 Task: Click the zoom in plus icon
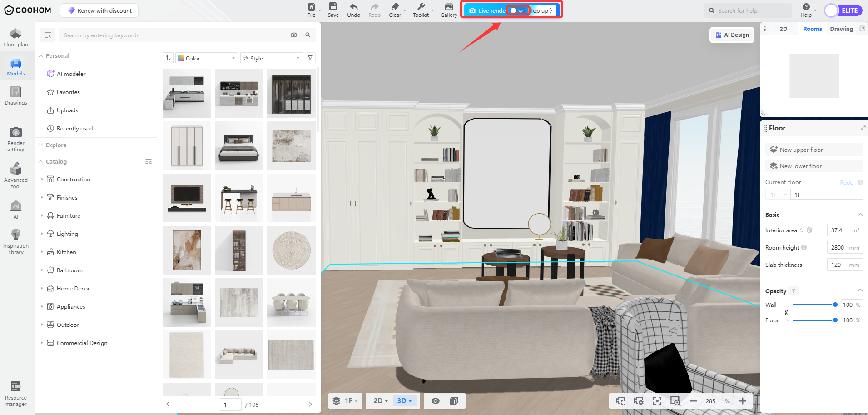tap(743, 401)
